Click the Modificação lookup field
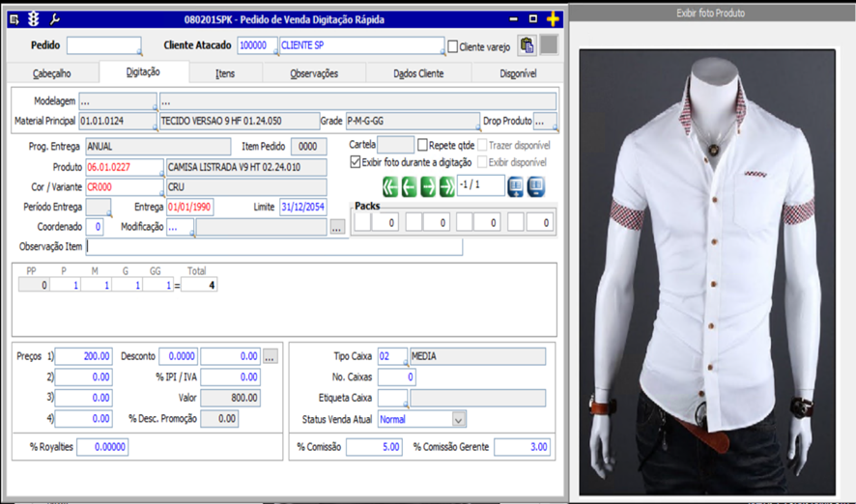856x504 pixels. pos(180,227)
